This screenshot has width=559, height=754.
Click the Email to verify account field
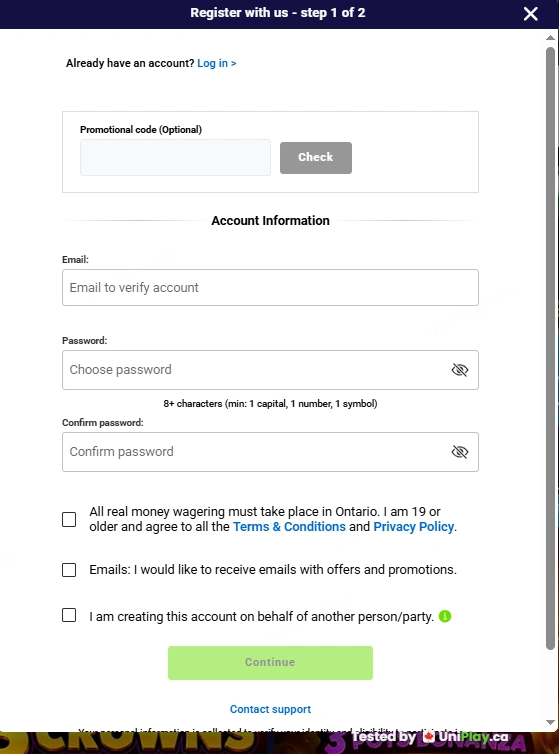pos(270,288)
